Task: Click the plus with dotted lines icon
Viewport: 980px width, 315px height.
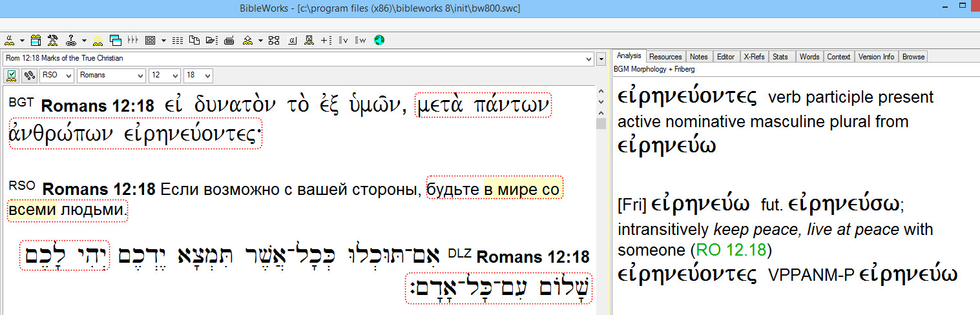Action: coord(326,40)
